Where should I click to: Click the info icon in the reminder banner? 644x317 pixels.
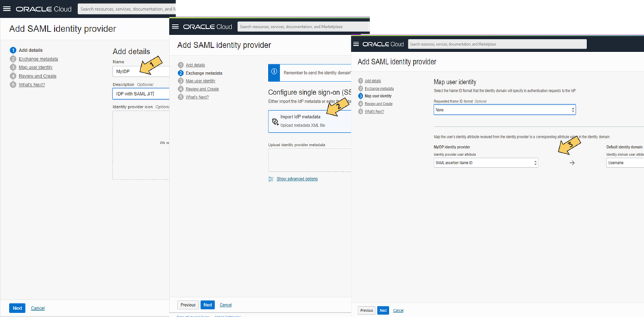pyautogui.click(x=274, y=71)
